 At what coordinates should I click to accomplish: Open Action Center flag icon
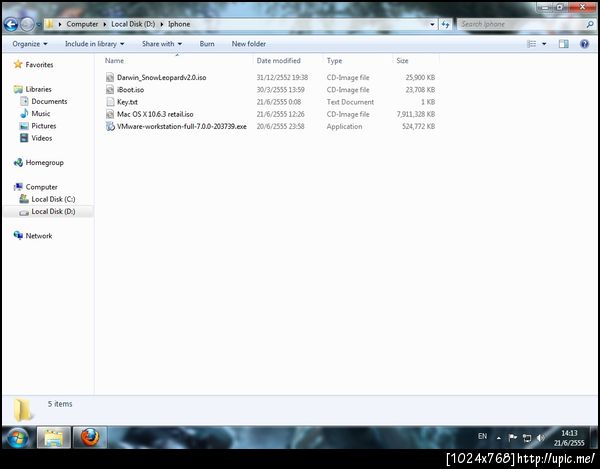coord(513,437)
